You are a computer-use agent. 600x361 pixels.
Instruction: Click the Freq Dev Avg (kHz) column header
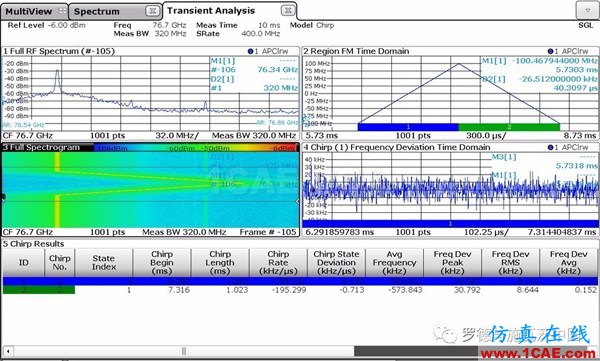pos(569,263)
